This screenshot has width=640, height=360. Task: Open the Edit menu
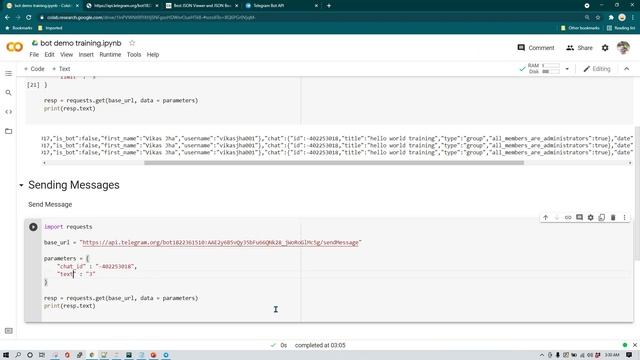coord(49,55)
